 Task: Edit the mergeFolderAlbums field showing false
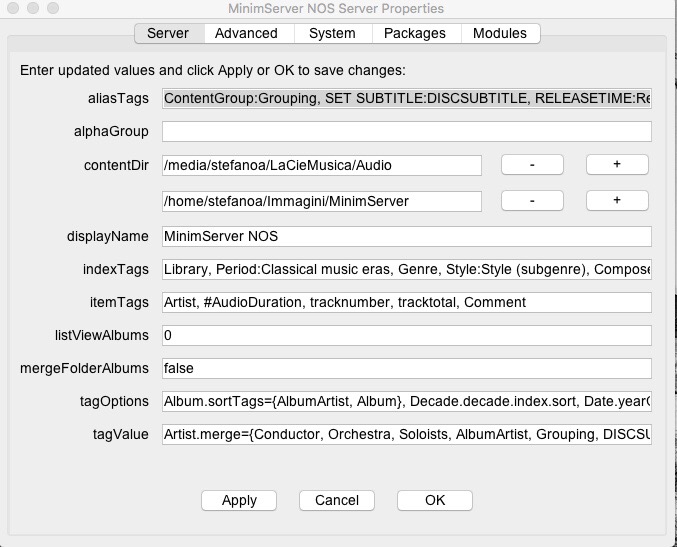pyautogui.click(x=406, y=368)
